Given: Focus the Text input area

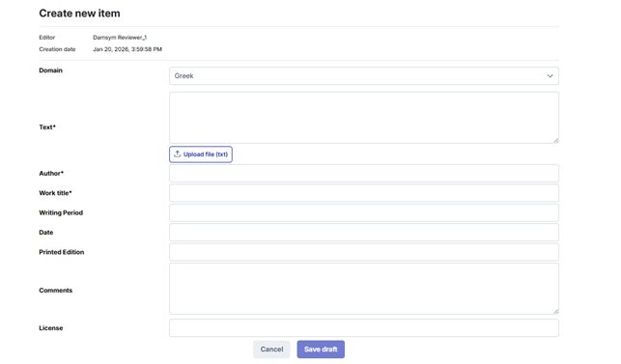Looking at the screenshot, I should [x=364, y=118].
